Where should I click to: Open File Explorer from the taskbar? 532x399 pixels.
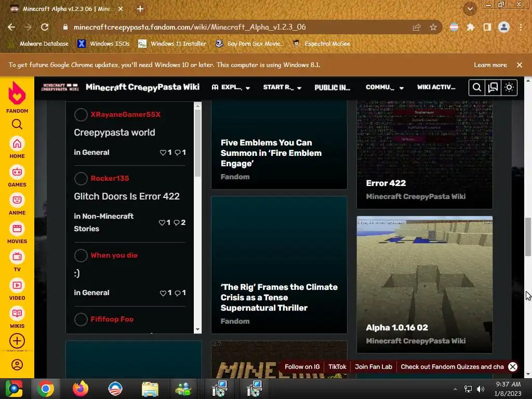150,389
